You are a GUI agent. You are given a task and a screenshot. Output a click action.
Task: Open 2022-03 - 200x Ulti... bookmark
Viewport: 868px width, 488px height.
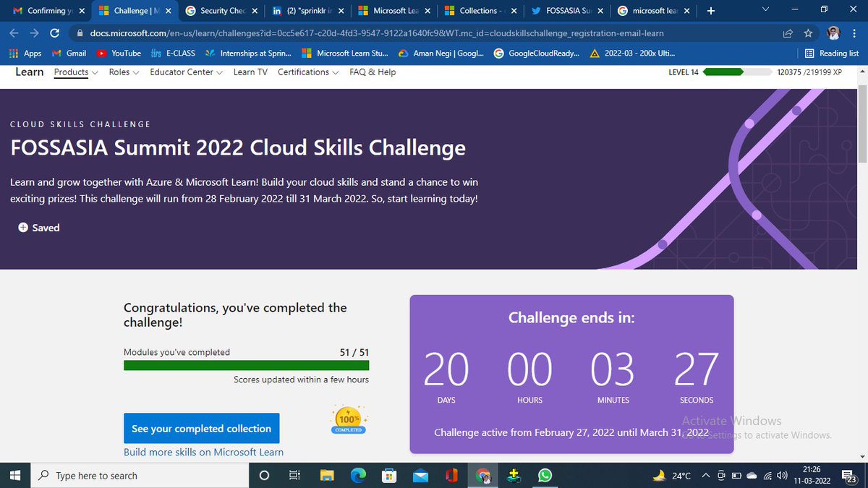(633, 53)
